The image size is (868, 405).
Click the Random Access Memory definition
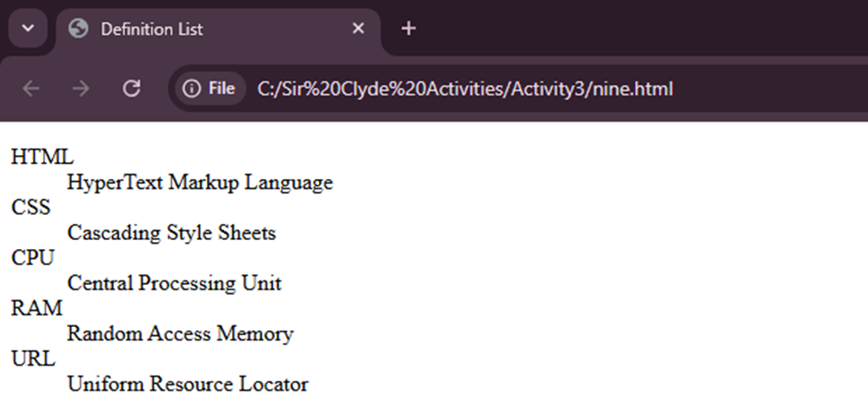click(x=180, y=334)
